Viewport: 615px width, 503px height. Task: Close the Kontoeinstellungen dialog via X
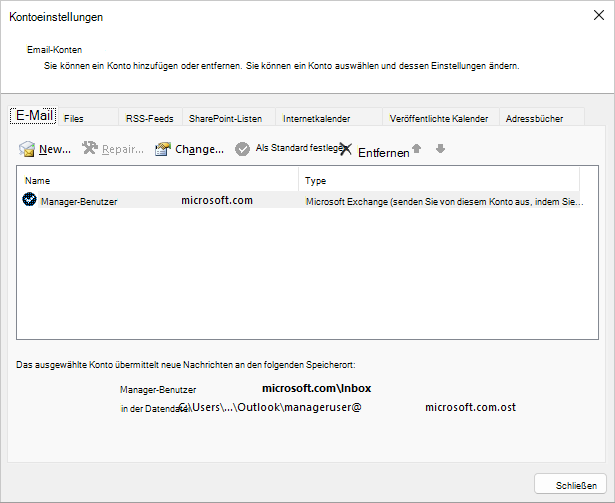coord(599,15)
